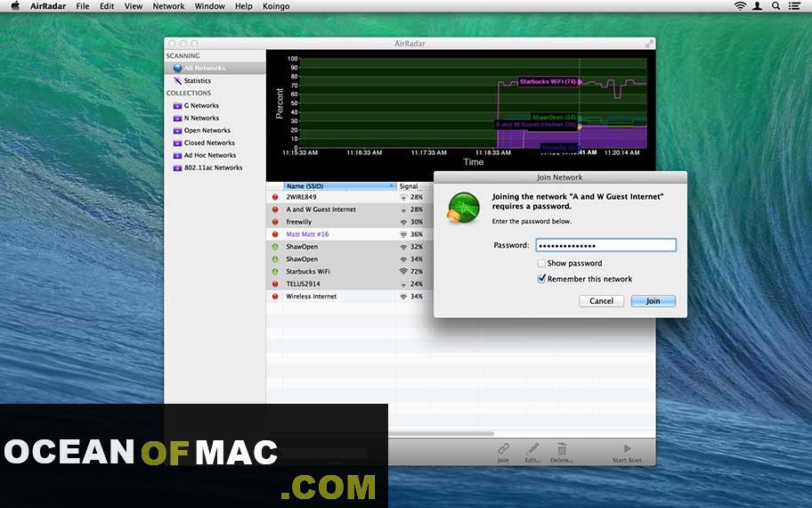Click the user account icon in menu bar
The image size is (812, 508).
pyautogui.click(x=757, y=6)
